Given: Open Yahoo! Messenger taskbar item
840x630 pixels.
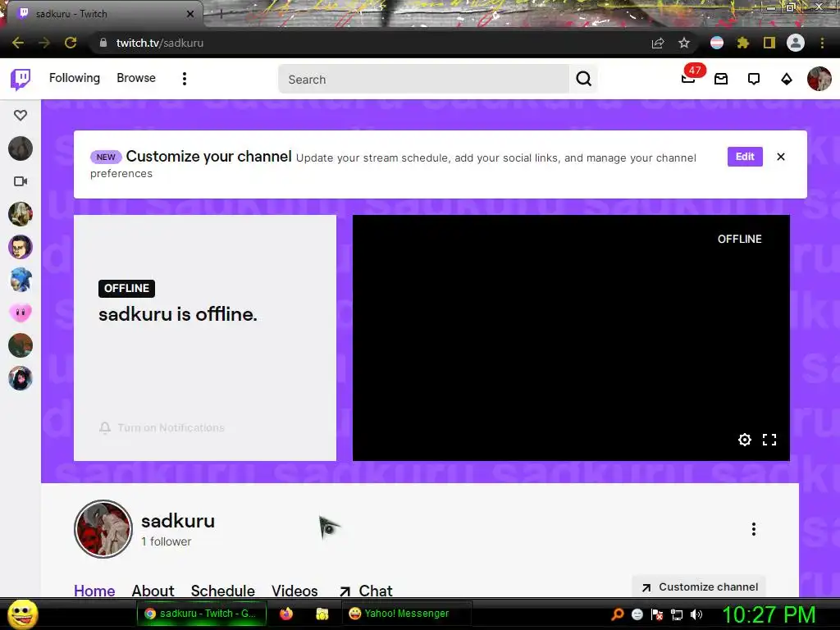Looking at the screenshot, I should (x=405, y=614).
